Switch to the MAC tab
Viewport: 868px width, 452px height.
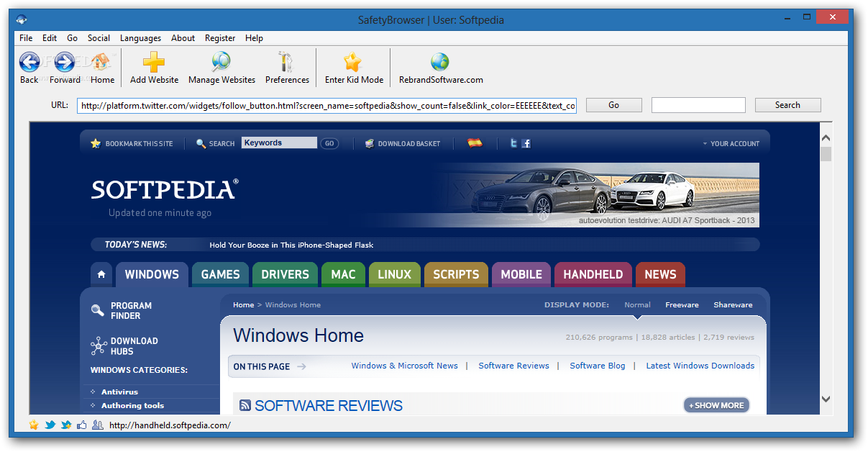click(x=343, y=274)
